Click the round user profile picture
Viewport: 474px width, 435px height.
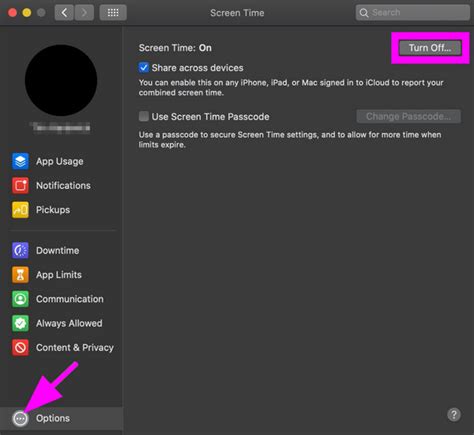point(61,80)
